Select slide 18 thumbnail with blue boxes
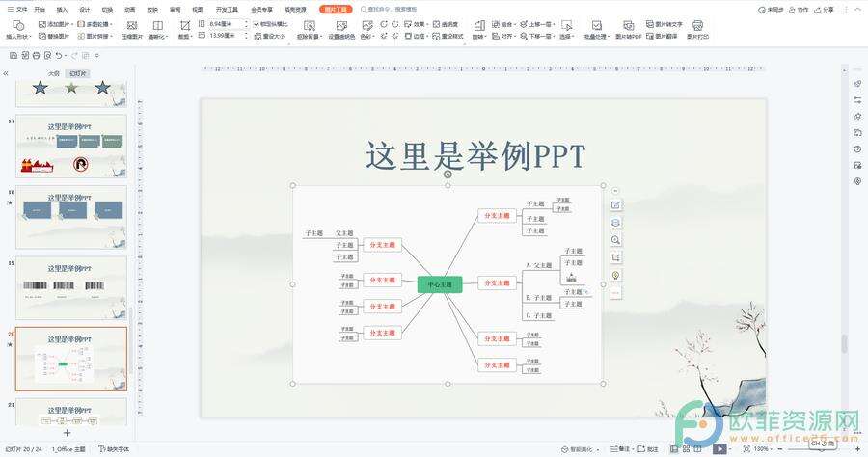Viewport: 868px width, 457px height. 70,218
